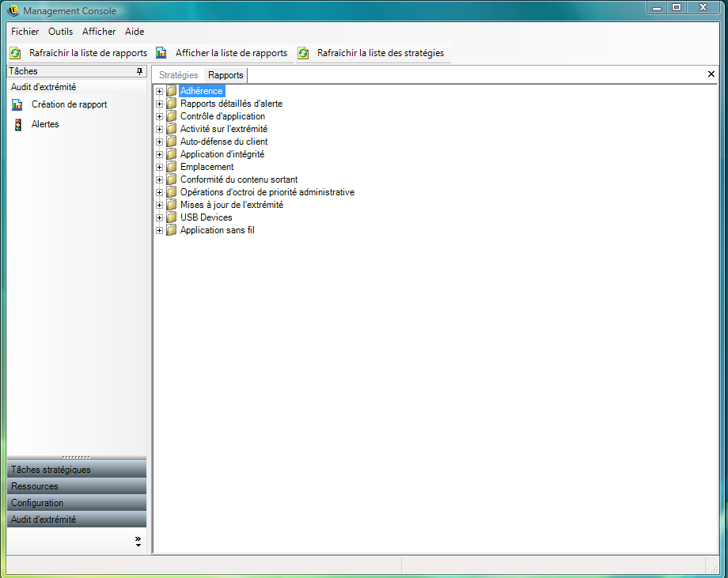Click the navigation pane overflow chevron

(x=138, y=542)
